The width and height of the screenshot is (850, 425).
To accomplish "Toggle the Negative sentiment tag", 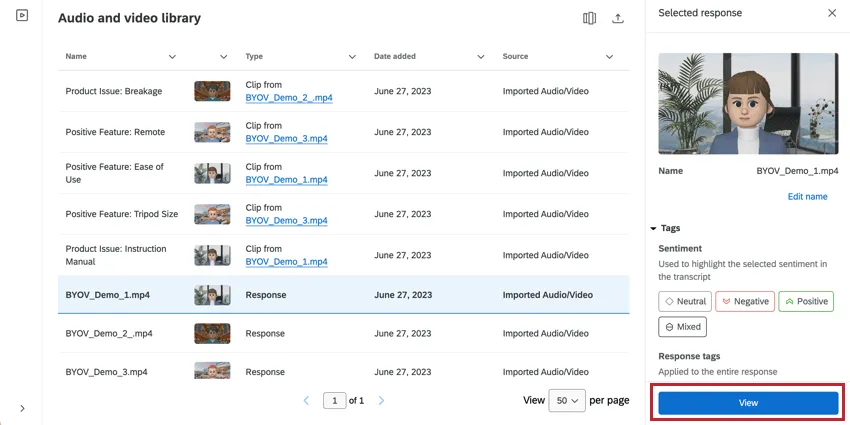I will (744, 301).
